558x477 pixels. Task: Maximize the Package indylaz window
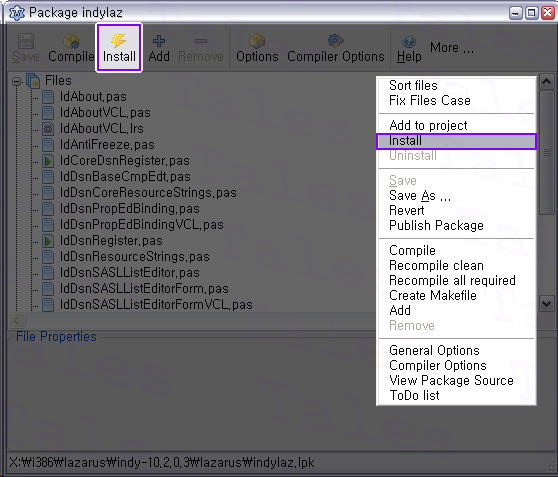[532, 13]
